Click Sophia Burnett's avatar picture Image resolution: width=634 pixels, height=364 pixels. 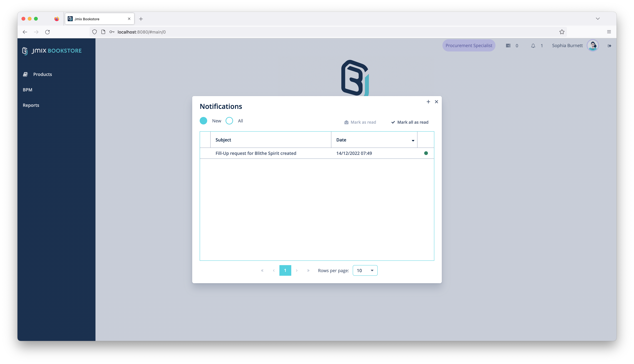coord(593,46)
